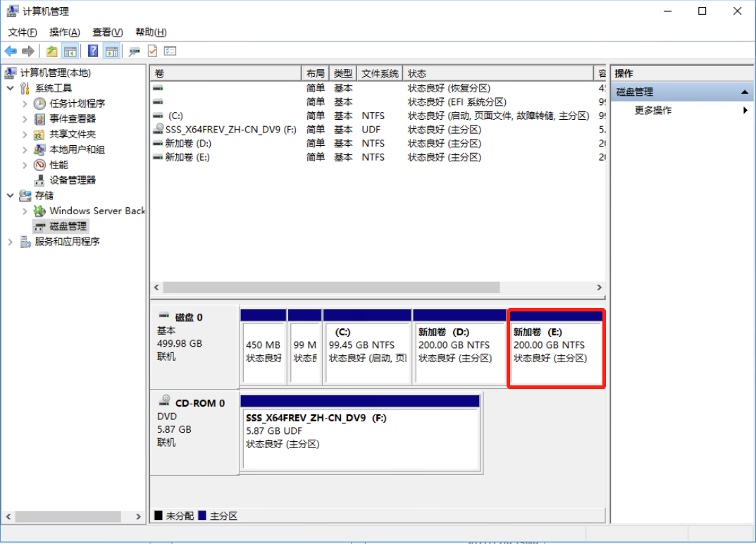Click the volume list scroll left arrow
This screenshot has height=544, width=756.
click(x=156, y=288)
